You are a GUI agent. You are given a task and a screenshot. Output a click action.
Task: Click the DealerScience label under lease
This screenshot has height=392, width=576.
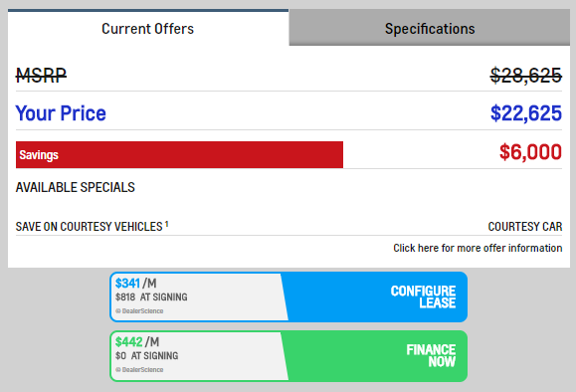click(x=139, y=310)
